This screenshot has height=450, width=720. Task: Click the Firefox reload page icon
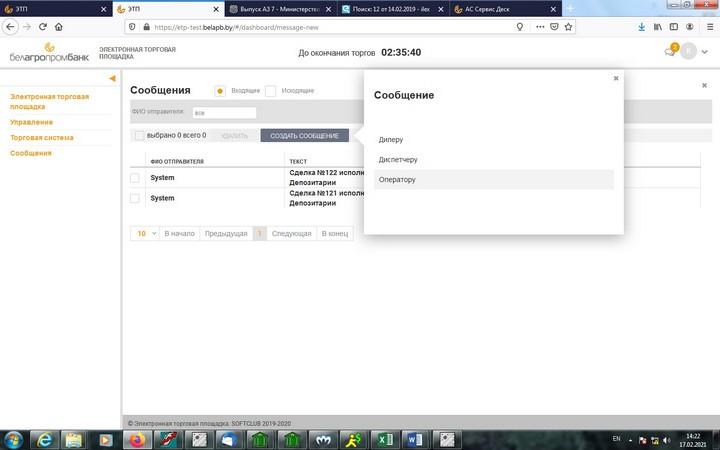pos(43,27)
